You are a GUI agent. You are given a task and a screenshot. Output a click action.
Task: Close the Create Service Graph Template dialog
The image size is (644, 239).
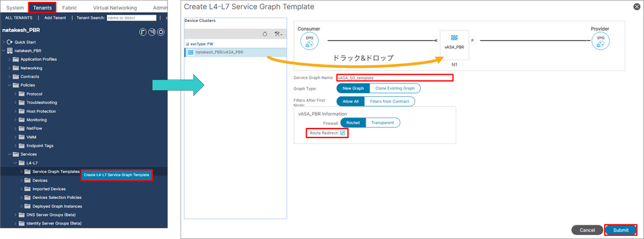tap(637, 6)
